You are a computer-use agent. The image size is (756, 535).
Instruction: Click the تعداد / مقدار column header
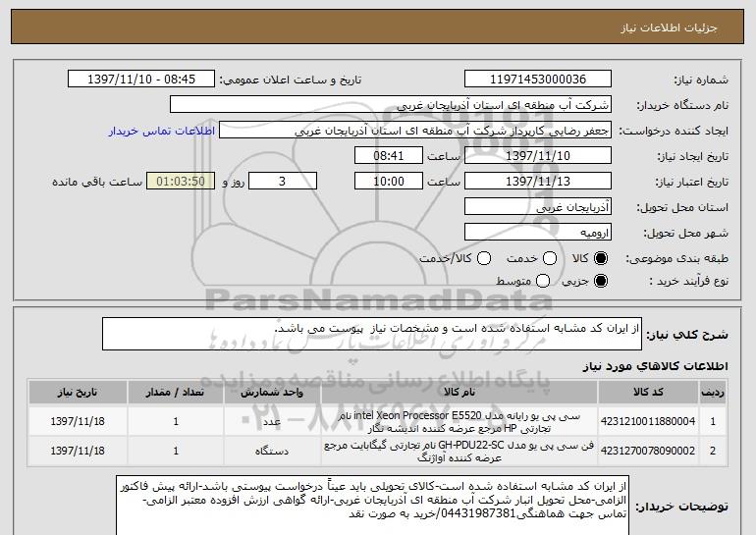coord(176,393)
